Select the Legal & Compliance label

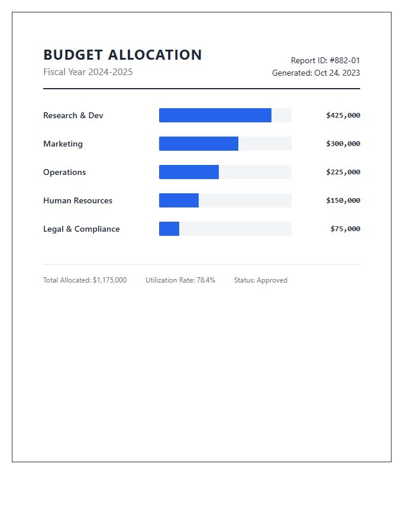[x=82, y=229]
